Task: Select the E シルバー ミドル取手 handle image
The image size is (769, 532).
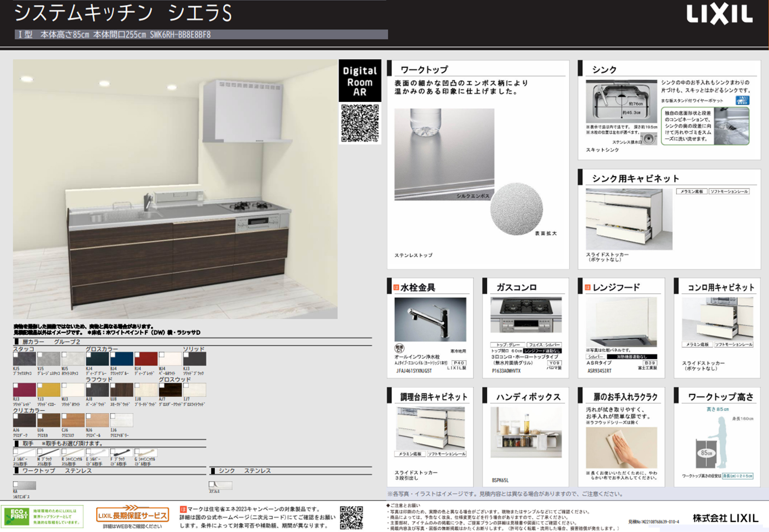Action: (97, 452)
